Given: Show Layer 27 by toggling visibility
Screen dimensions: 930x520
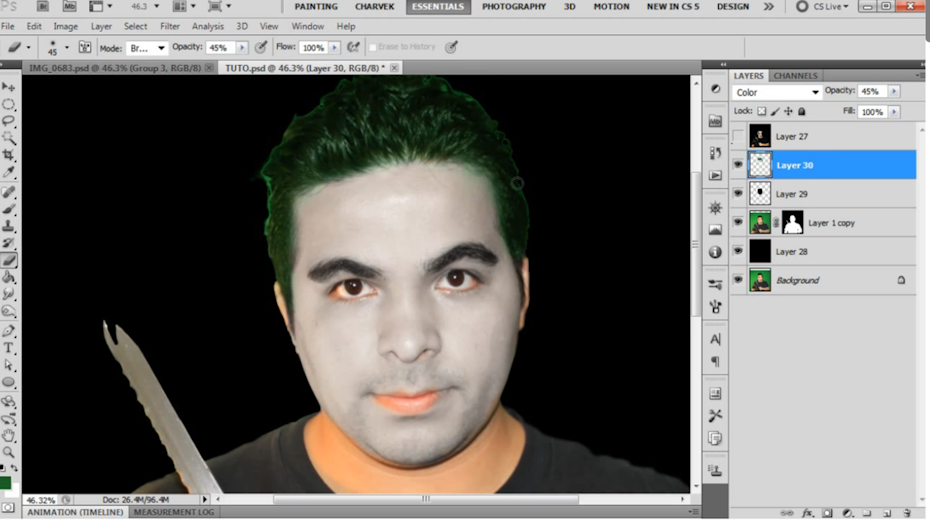Looking at the screenshot, I should pyautogui.click(x=739, y=136).
